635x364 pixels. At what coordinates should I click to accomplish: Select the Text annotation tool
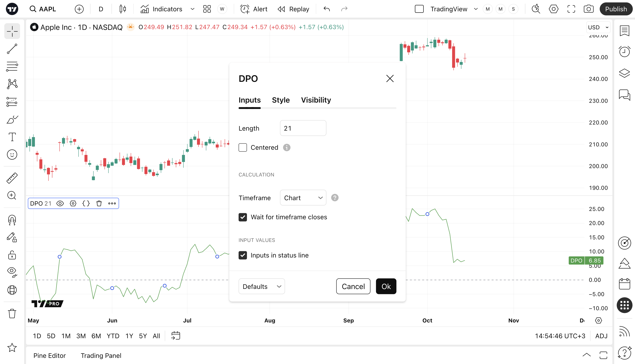(x=12, y=137)
